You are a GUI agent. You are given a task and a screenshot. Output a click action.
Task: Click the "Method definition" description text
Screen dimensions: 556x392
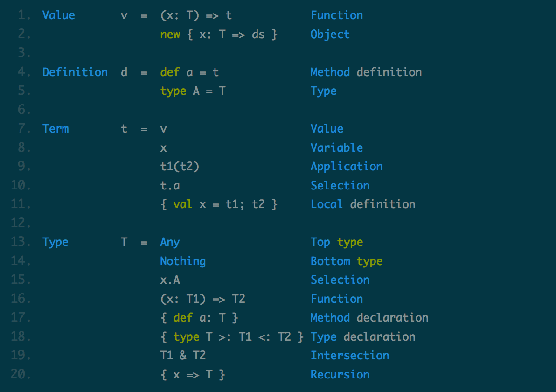pyautogui.click(x=366, y=72)
